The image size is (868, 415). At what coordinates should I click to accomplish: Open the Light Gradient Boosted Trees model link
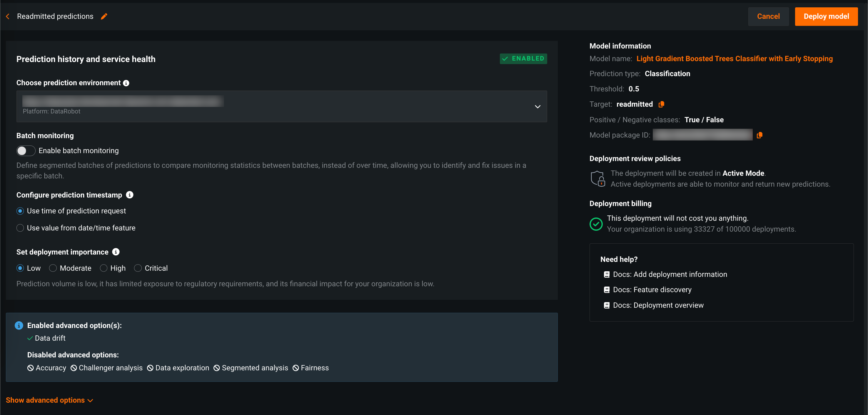coord(734,58)
